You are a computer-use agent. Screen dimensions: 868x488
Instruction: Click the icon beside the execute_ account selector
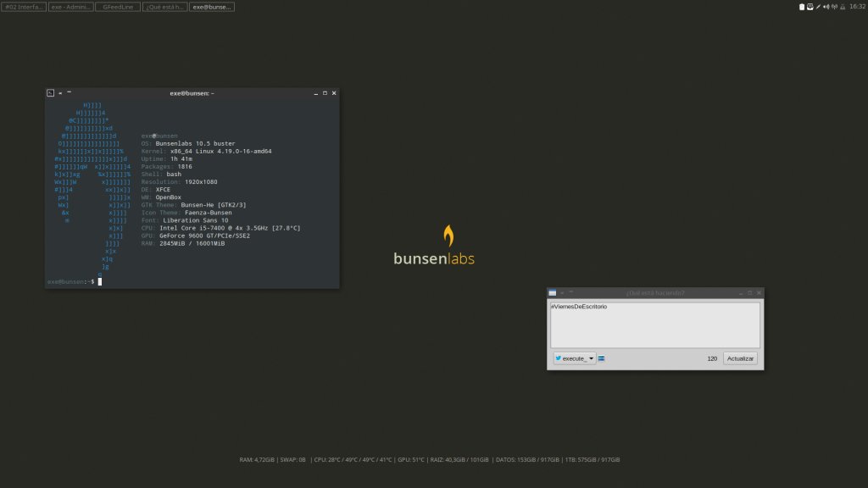point(602,358)
